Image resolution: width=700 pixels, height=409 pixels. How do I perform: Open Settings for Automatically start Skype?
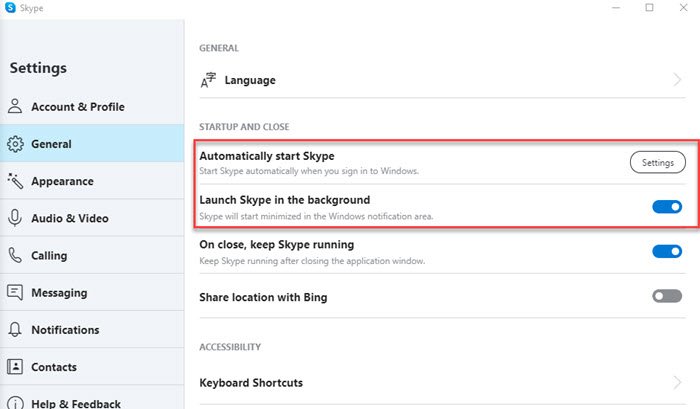tap(657, 162)
